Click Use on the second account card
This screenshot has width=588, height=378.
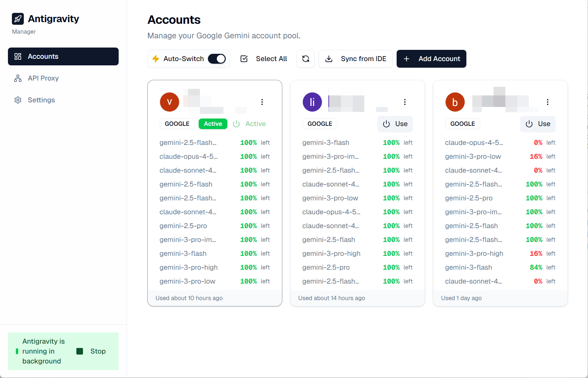coord(395,124)
